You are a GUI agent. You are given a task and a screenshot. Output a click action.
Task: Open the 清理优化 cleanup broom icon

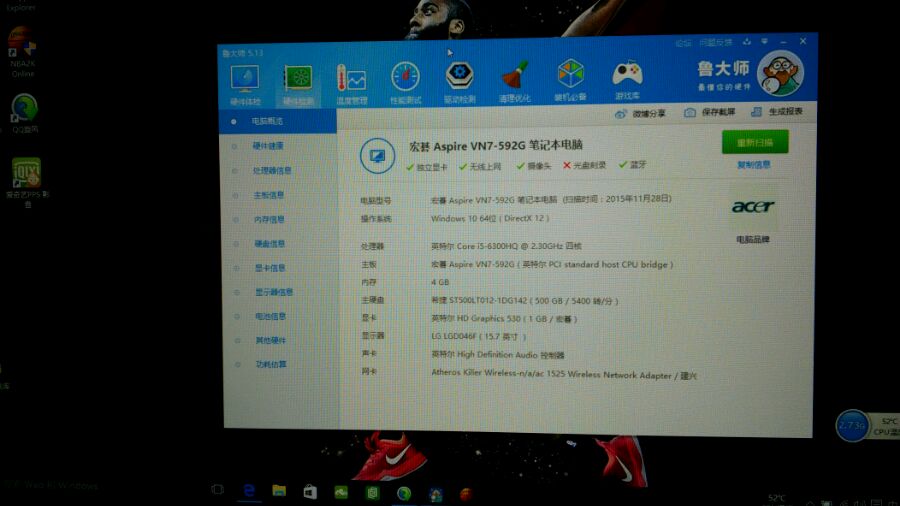(514, 82)
